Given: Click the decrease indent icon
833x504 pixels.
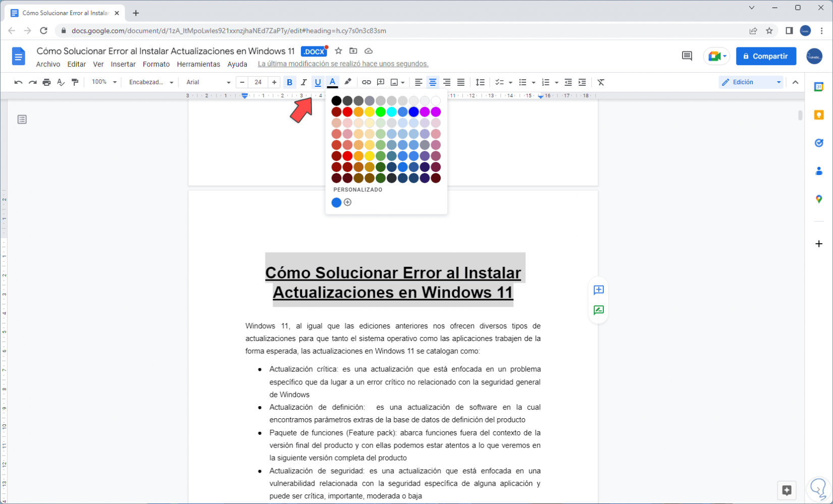Looking at the screenshot, I should click(x=568, y=82).
